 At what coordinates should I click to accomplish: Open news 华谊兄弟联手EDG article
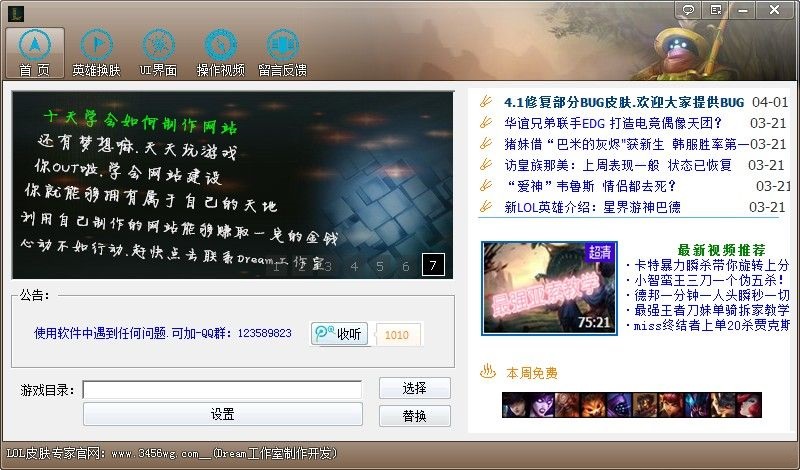tap(613, 123)
